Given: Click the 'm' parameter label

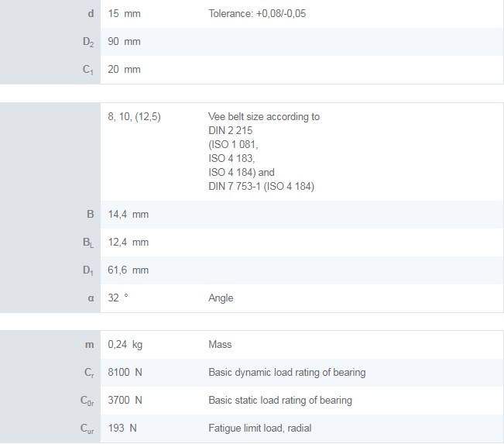Looking at the screenshot, I should [90, 345].
